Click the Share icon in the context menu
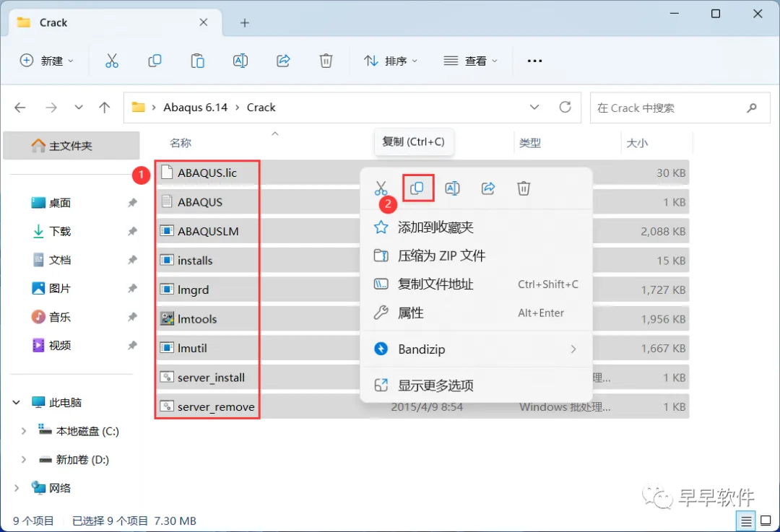This screenshot has height=532, width=780. click(x=488, y=188)
